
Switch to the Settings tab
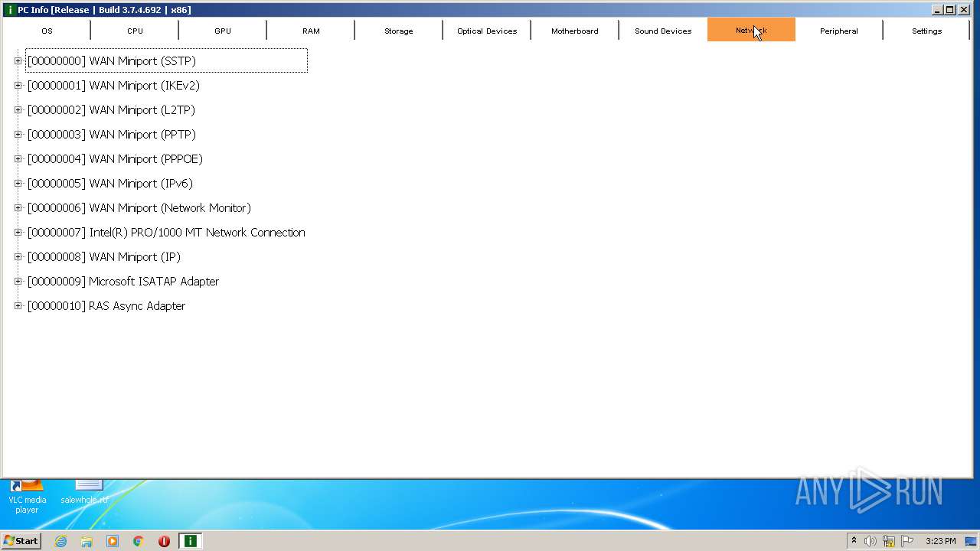(926, 31)
